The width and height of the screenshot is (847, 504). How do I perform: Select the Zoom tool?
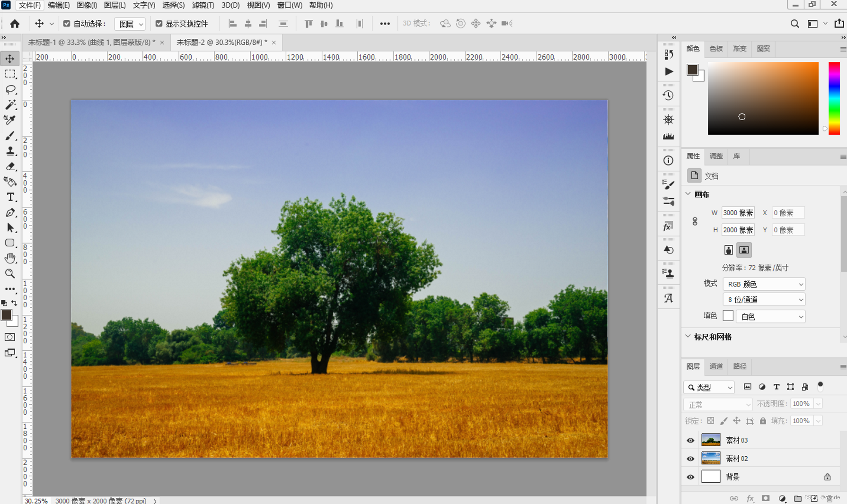coord(10,274)
